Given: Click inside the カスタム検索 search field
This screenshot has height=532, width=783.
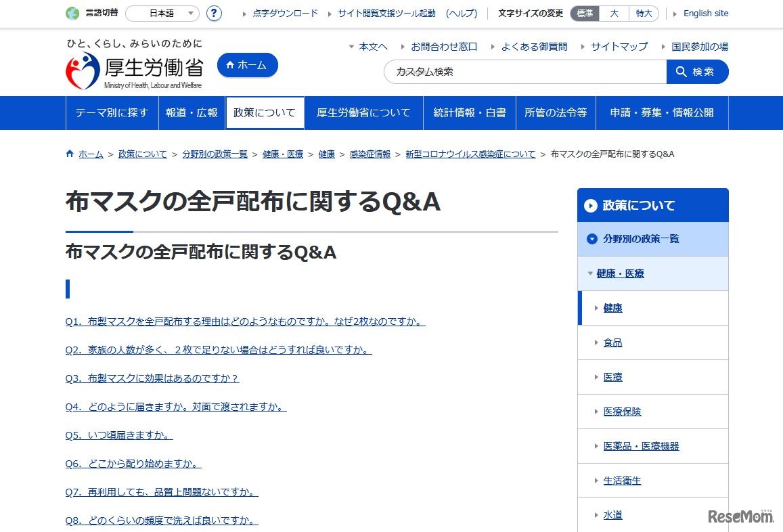Looking at the screenshot, I should 521,71.
